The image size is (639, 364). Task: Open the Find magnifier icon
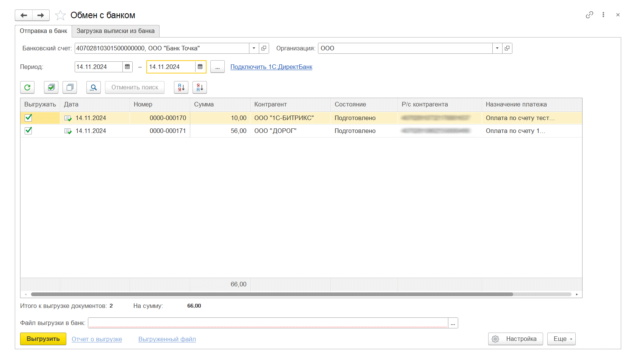(94, 87)
